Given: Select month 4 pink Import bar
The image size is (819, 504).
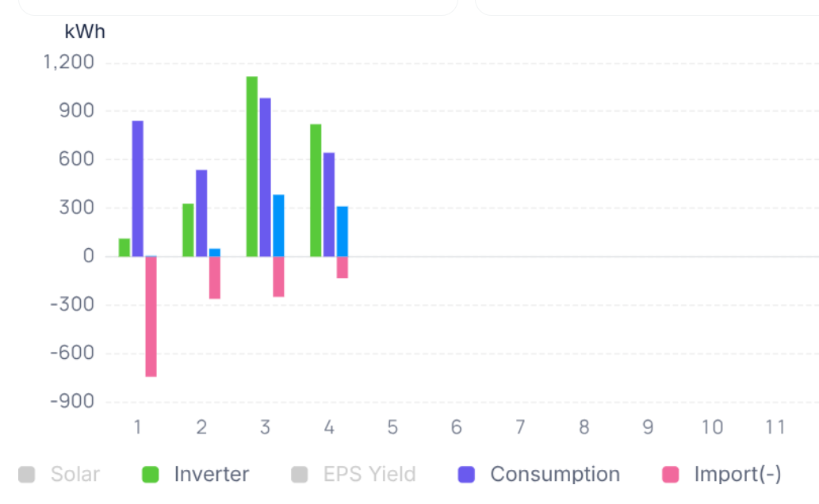Looking at the screenshot, I should click(x=343, y=267).
